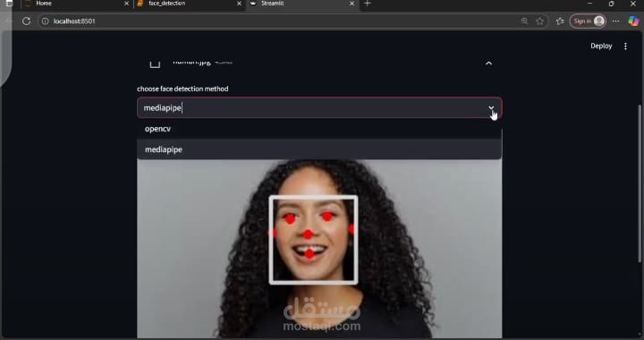Click the 'choose face detection method' label
644x340 pixels.
tap(182, 89)
